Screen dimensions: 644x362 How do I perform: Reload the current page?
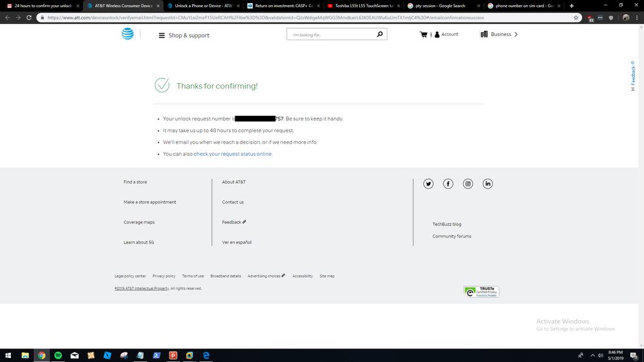point(29,17)
